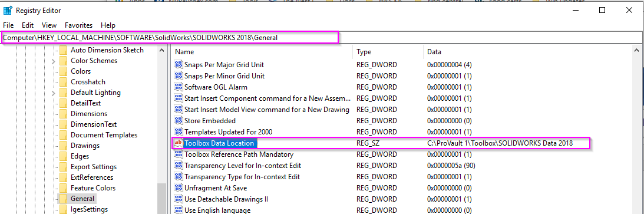Select the Feature Colors folder icon
Viewport: 644px width, 214px height.
63,188
